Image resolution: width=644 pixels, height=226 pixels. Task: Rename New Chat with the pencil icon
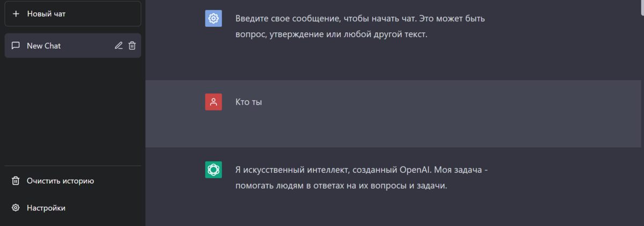(119, 46)
